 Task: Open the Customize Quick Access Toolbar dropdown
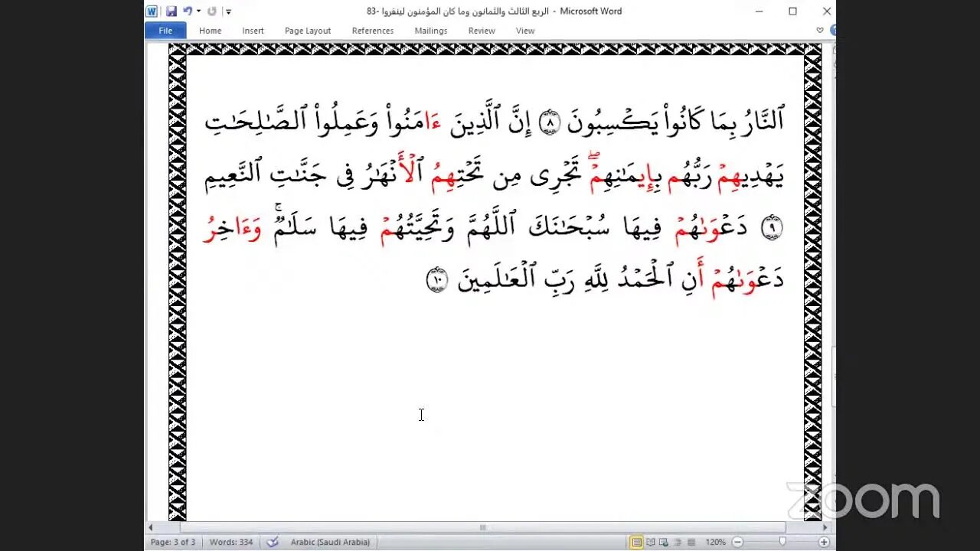[x=228, y=11]
